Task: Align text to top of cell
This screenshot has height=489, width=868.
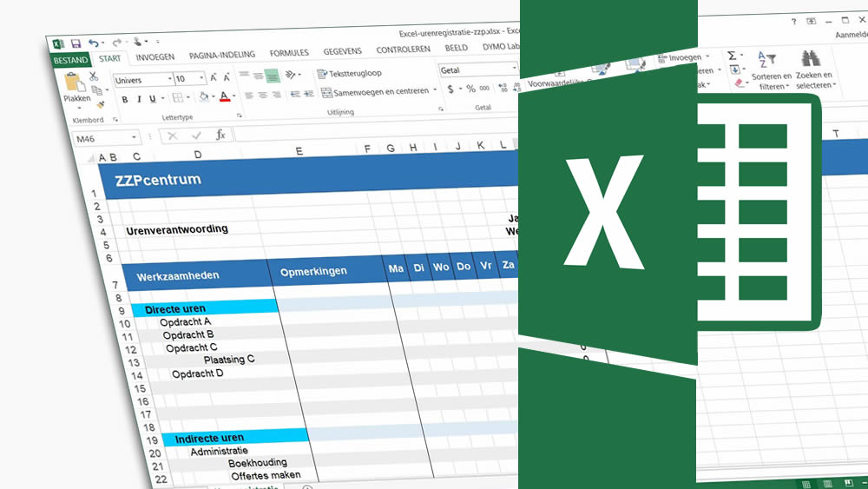Action: tap(244, 74)
